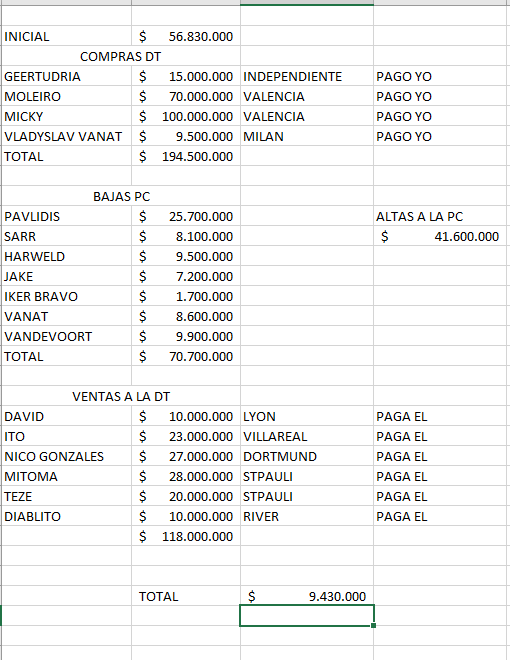Select PAGO YO in VLADYSLAV VANAT row
Viewport: 510px width, 660px height.
[x=440, y=136]
